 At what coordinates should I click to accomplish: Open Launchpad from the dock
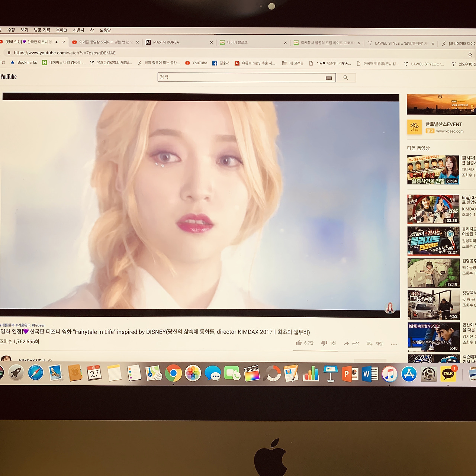click(x=16, y=373)
